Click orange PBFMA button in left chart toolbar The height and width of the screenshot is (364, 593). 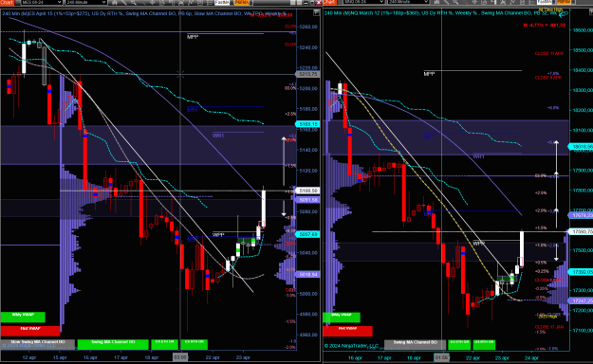click(x=242, y=2)
